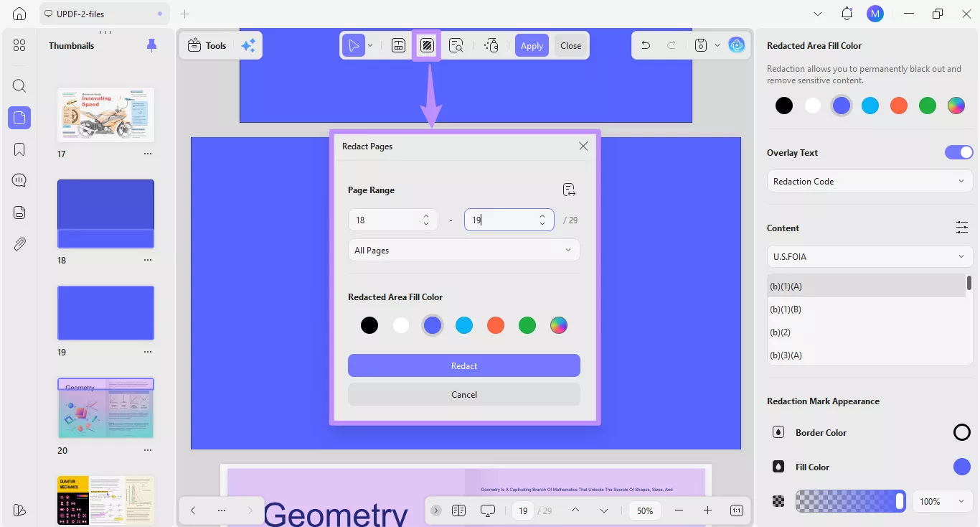Select the cursor selection tool
This screenshot has height=527, width=980.
point(353,45)
